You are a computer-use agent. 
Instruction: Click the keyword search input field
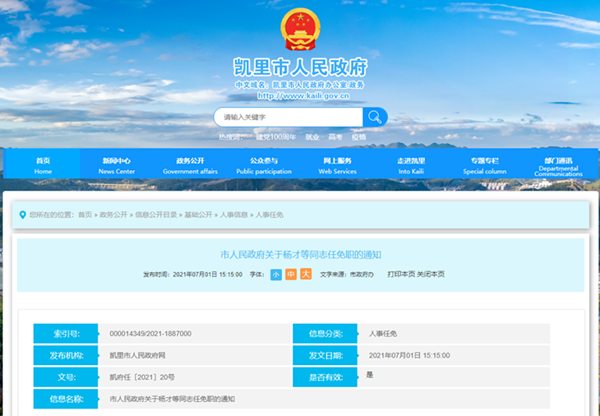pyautogui.click(x=288, y=117)
